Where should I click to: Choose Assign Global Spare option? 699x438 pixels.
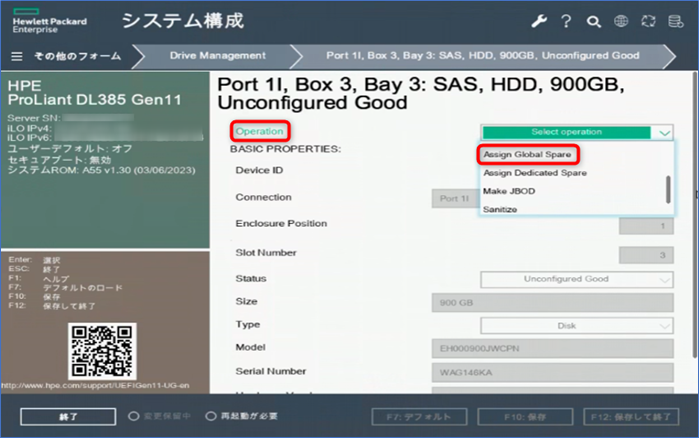(x=527, y=155)
